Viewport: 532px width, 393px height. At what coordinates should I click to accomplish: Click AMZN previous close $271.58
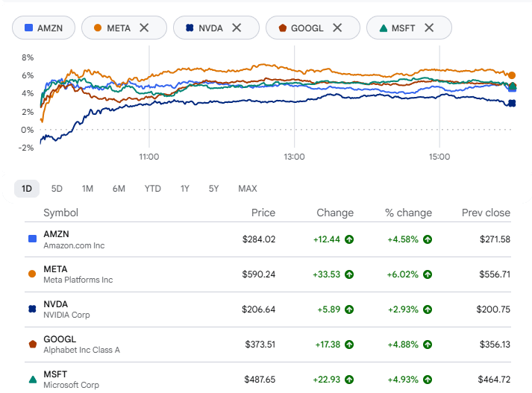click(495, 239)
